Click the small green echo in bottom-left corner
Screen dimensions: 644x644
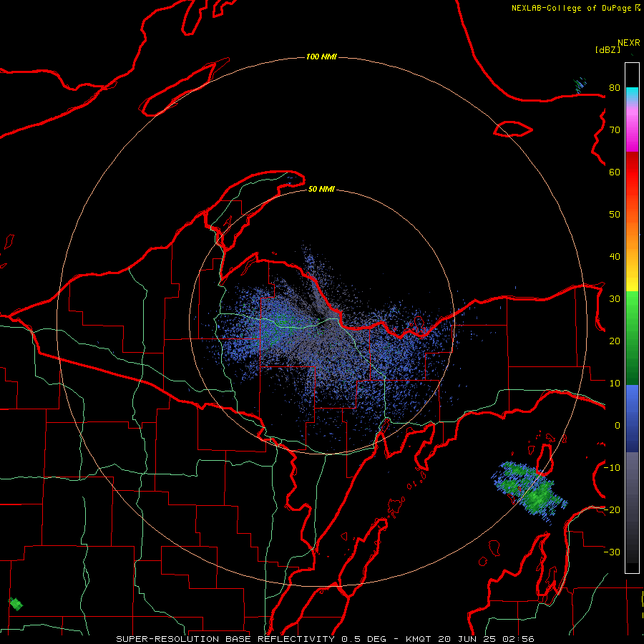(16, 604)
